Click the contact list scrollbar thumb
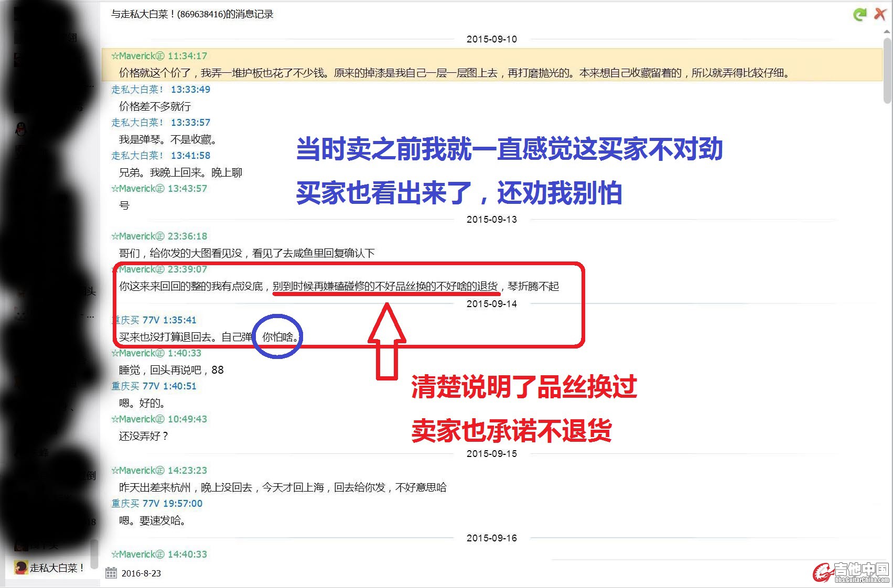Image resolution: width=893 pixels, height=588 pixels. 94,553
